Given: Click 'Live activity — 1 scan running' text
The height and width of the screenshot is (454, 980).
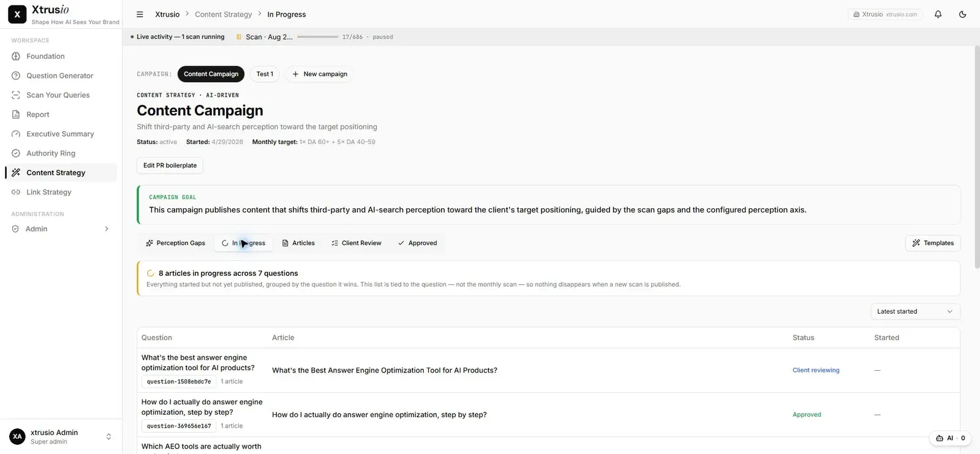Looking at the screenshot, I should (180, 37).
